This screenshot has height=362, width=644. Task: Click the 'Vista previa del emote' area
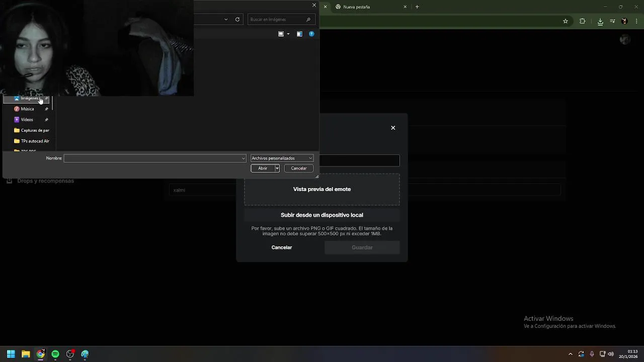click(x=322, y=189)
